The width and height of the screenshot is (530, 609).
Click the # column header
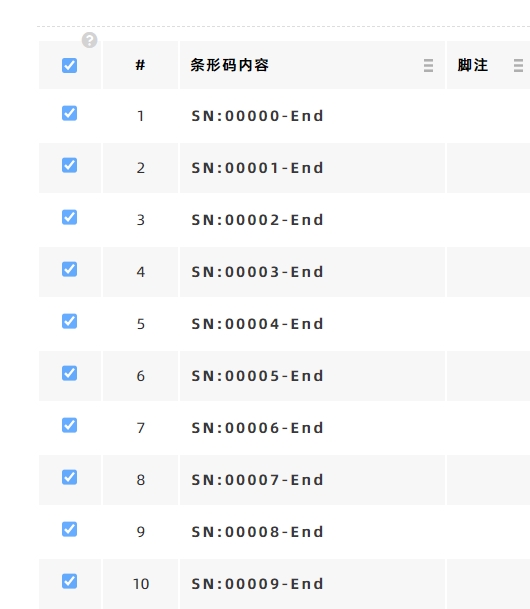(x=140, y=65)
